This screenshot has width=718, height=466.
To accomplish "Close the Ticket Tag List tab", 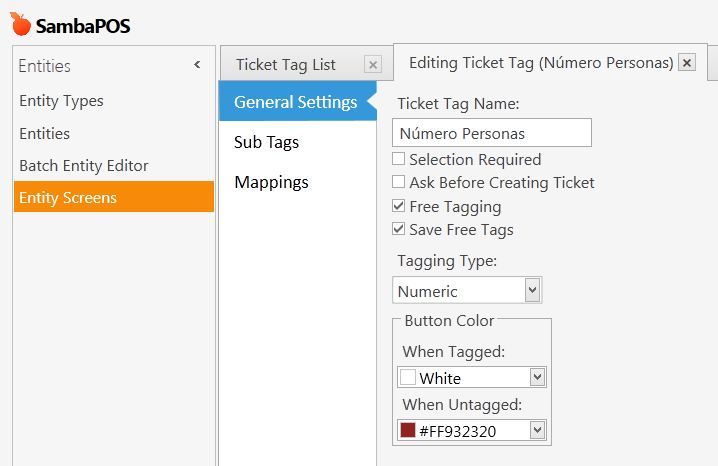I will 373,65.
